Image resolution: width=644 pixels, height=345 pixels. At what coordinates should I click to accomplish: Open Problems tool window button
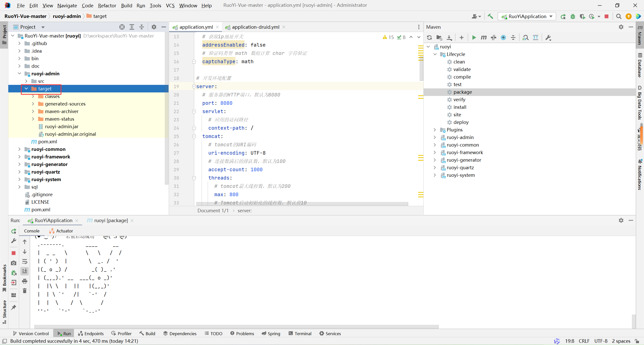tap(242, 333)
